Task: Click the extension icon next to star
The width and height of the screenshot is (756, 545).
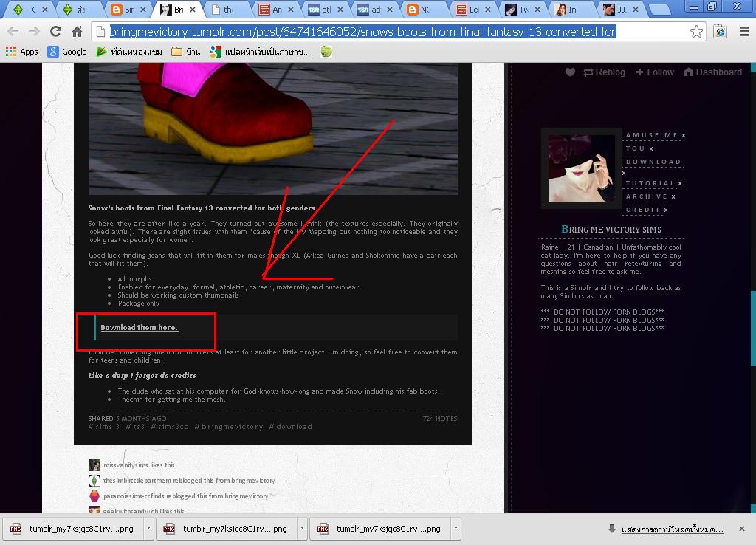Action: [x=721, y=32]
